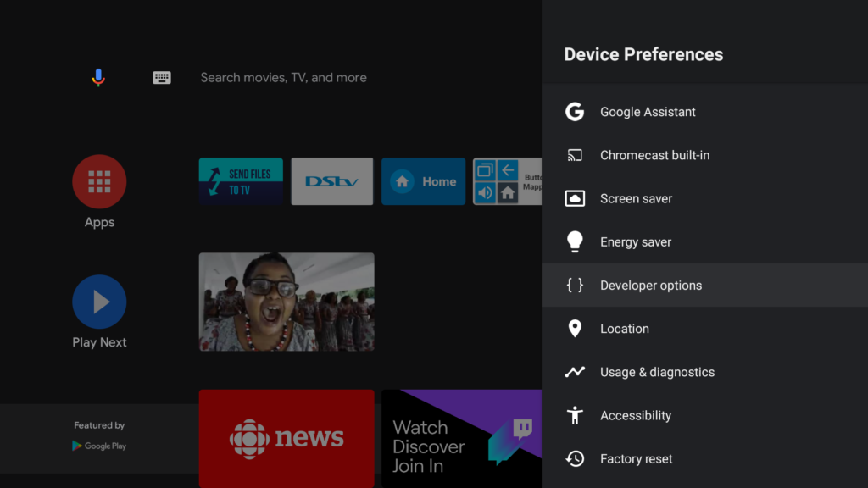Select the Google Assistant G icon
The image size is (868, 488).
[575, 112]
